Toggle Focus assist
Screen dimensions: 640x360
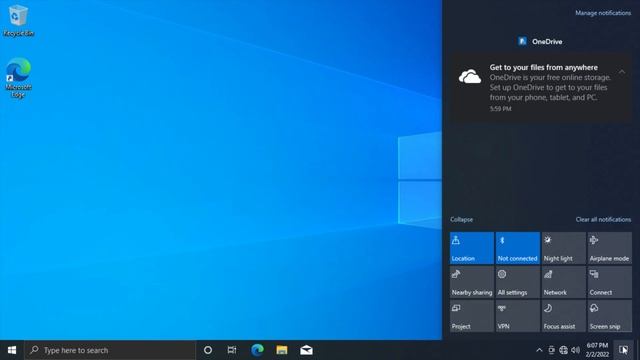pos(564,316)
